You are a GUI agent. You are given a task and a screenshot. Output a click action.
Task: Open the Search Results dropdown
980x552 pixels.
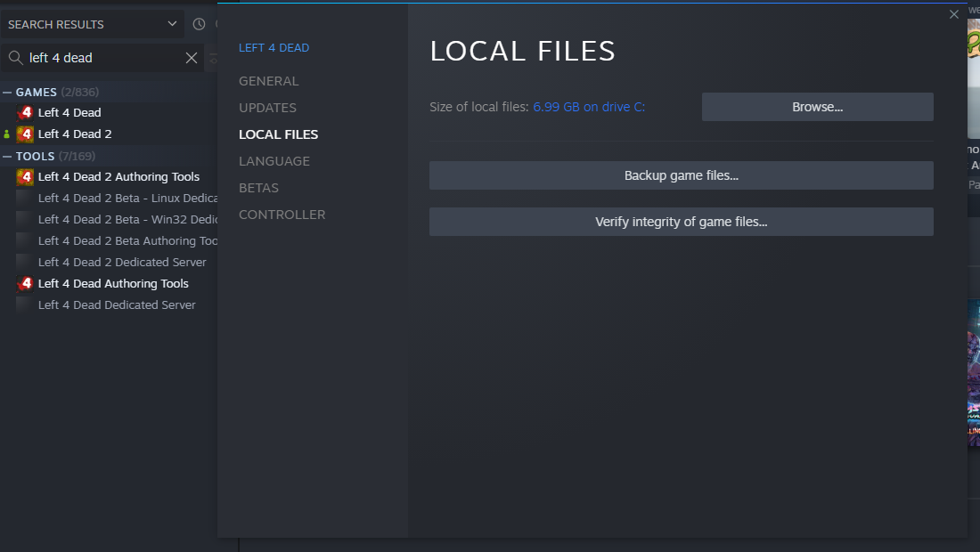point(93,24)
